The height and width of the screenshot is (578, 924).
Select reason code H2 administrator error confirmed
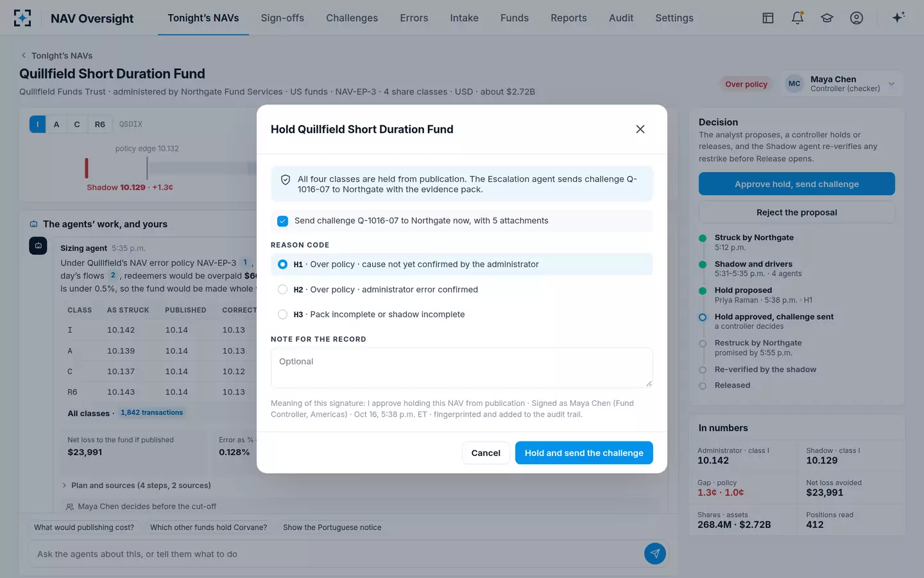click(461, 290)
